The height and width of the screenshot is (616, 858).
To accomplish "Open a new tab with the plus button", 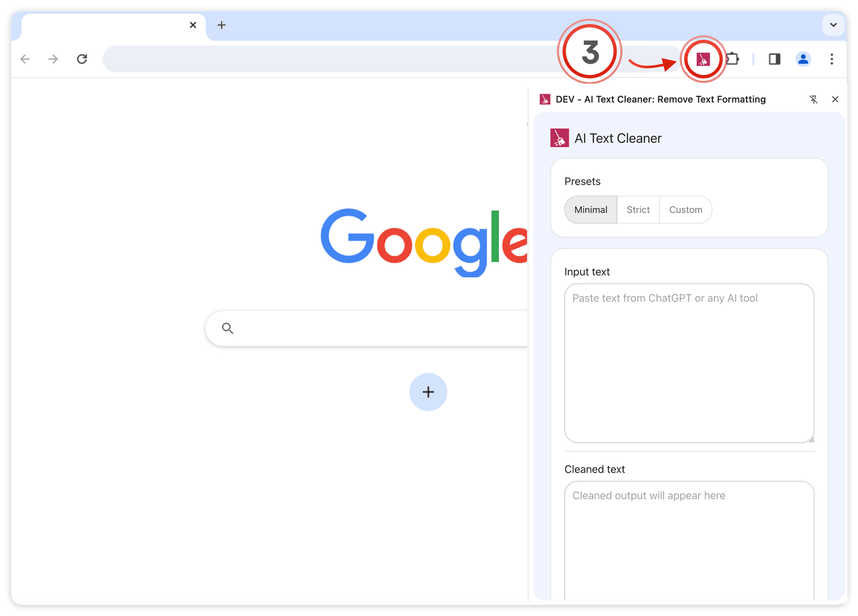I will [221, 25].
